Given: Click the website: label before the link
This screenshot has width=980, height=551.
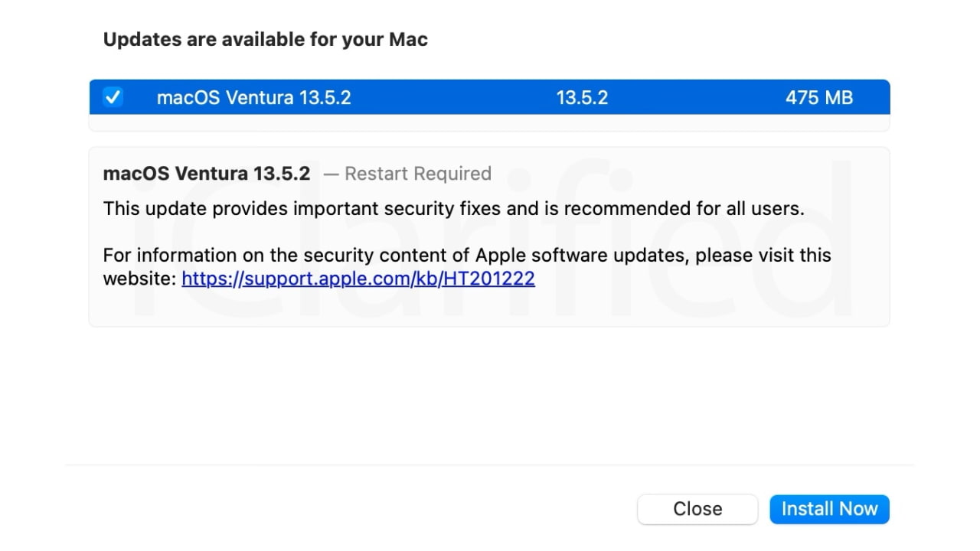Looking at the screenshot, I should (x=138, y=278).
